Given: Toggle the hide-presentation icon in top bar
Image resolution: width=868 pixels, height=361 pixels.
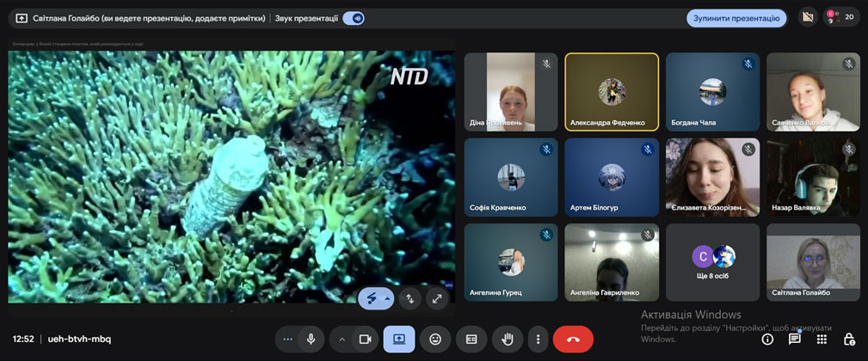Looking at the screenshot, I should 807,17.
